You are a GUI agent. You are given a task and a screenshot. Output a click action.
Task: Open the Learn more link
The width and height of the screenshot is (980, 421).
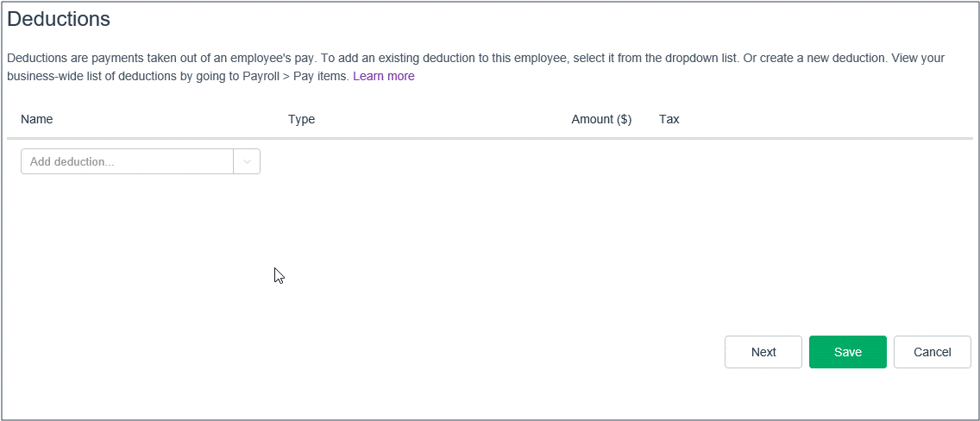click(383, 76)
